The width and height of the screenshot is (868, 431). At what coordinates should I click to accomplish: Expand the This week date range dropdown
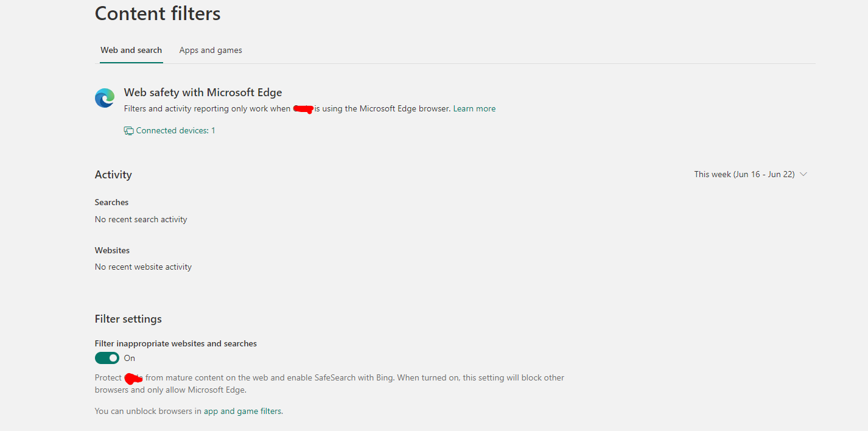pyautogui.click(x=751, y=174)
